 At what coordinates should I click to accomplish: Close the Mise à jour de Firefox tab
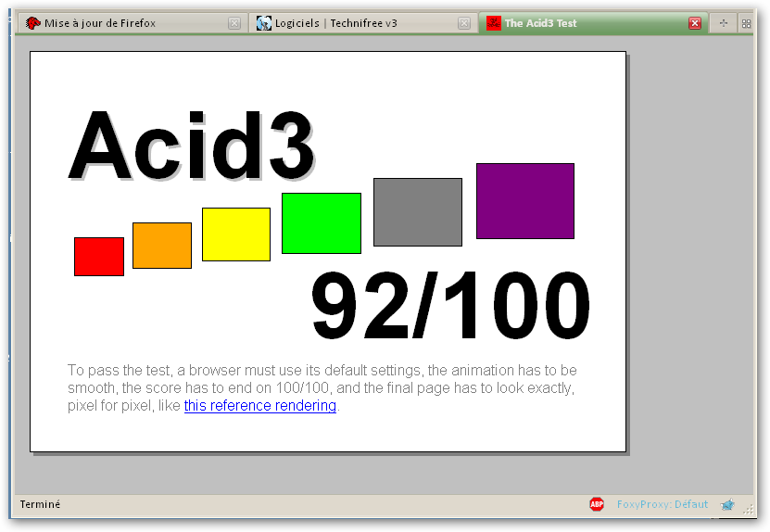point(234,23)
